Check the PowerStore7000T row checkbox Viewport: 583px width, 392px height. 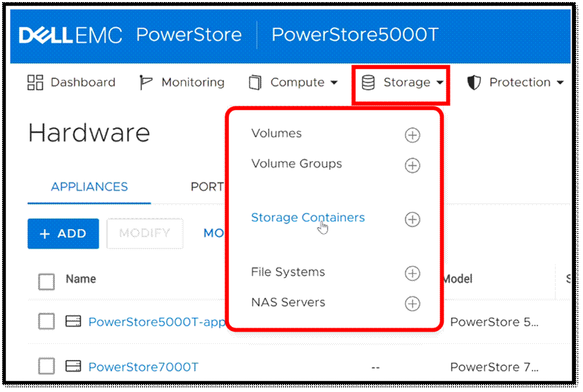tap(47, 367)
